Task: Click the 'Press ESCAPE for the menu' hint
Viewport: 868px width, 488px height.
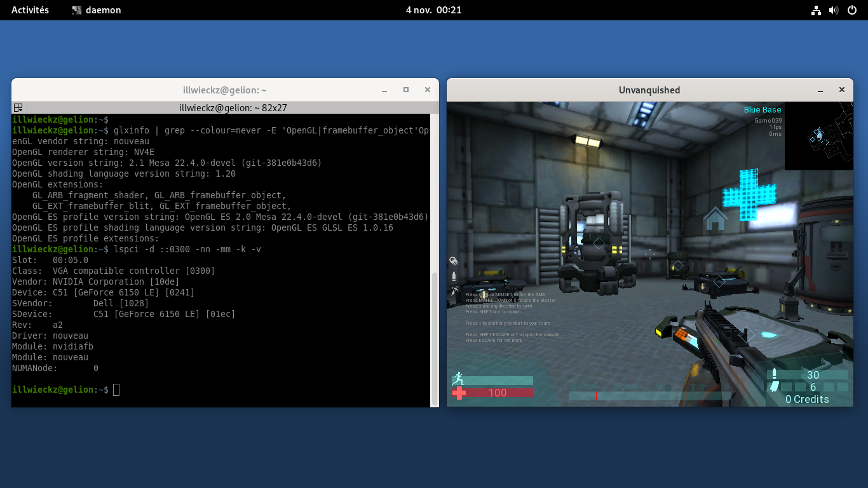Action: point(494,341)
